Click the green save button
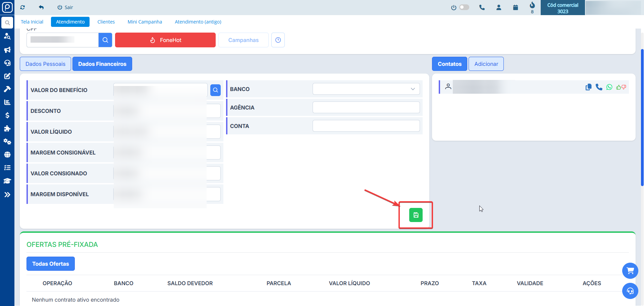Screen dimensions: 644x306 [x=416, y=215]
